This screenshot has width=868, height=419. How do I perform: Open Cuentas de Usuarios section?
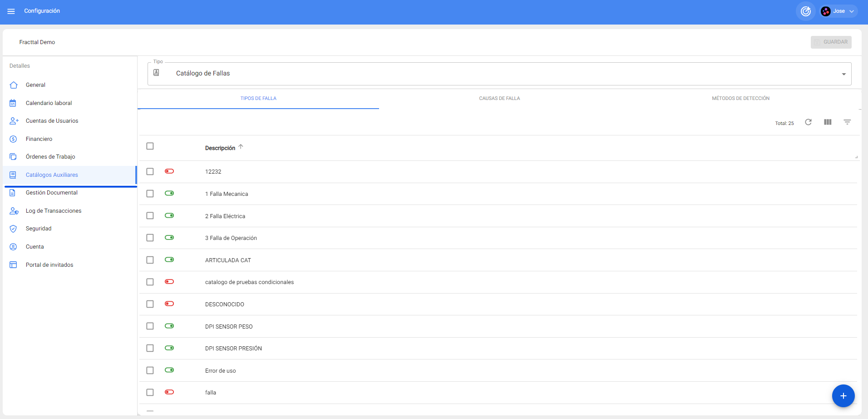tap(52, 121)
